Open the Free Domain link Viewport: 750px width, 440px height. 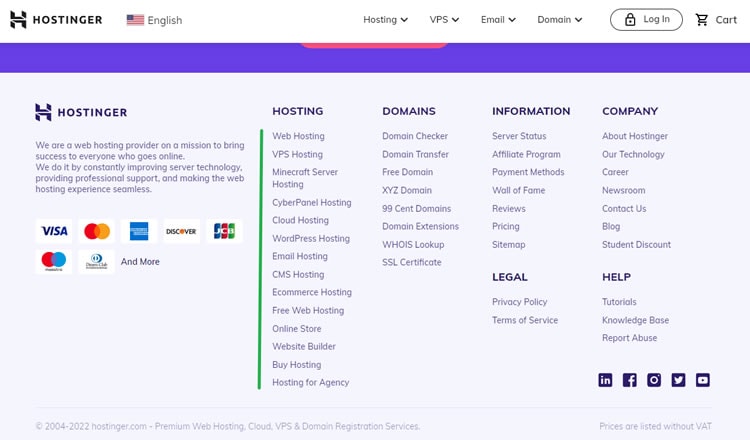[x=408, y=172]
